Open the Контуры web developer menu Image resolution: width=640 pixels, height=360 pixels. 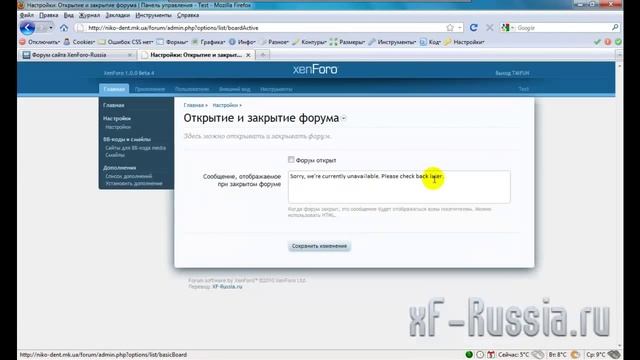[309, 42]
